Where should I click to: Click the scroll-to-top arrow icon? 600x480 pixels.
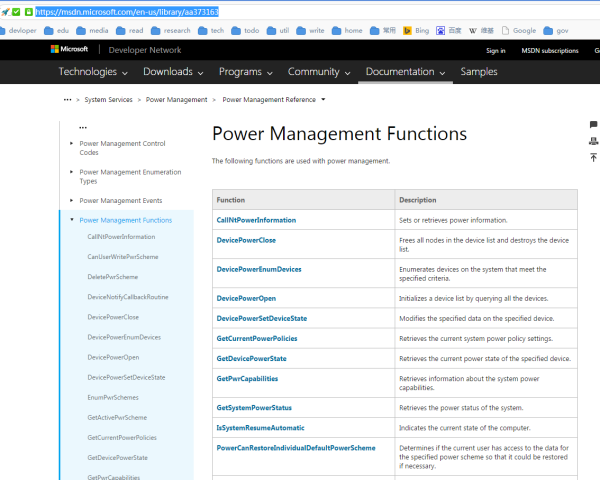(593, 157)
